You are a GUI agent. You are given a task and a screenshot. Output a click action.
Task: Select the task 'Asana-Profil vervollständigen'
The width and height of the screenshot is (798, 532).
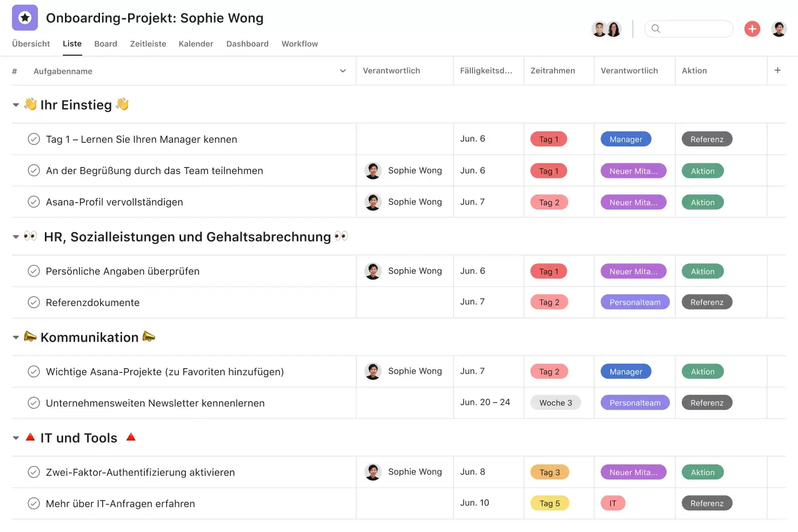click(x=115, y=202)
